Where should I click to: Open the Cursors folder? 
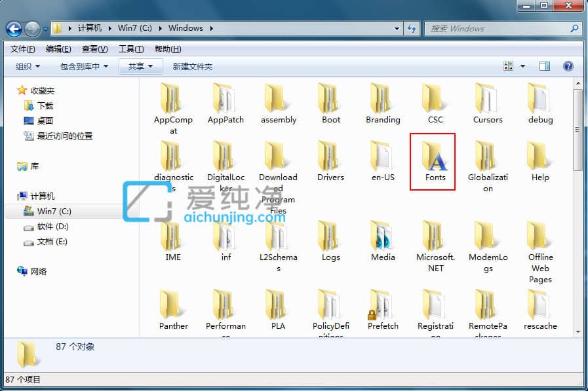click(x=488, y=103)
